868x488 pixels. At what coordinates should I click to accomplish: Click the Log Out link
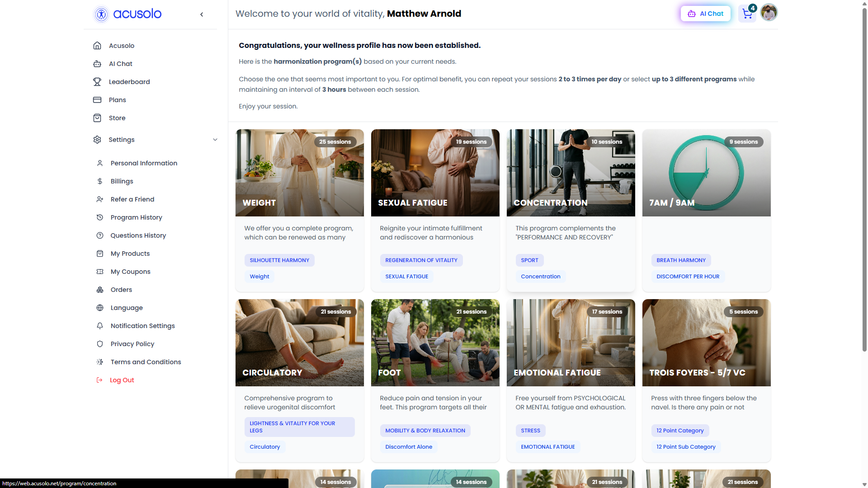122,380
